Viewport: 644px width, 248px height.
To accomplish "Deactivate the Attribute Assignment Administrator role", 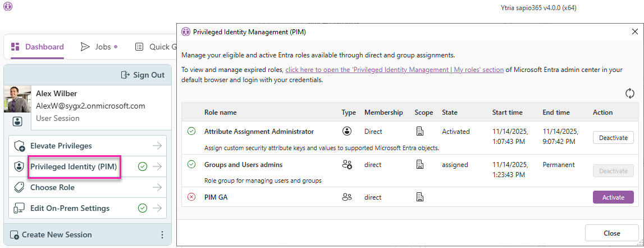I will [613, 138].
